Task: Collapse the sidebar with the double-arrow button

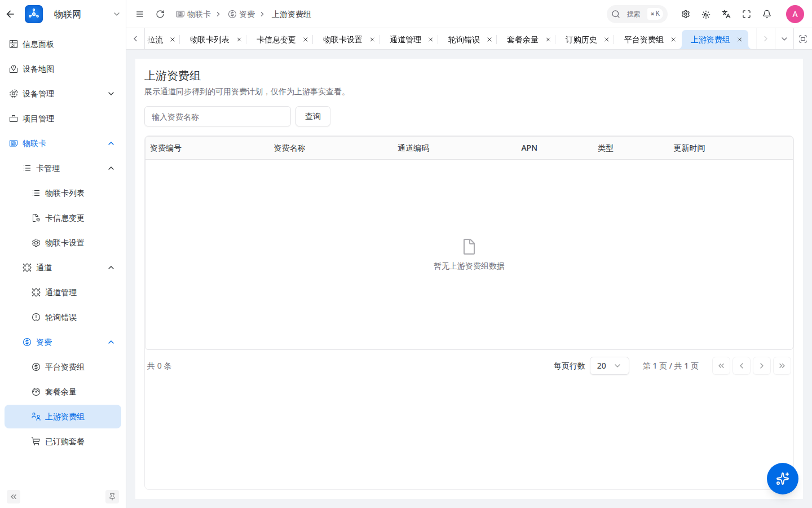Action: click(x=14, y=497)
